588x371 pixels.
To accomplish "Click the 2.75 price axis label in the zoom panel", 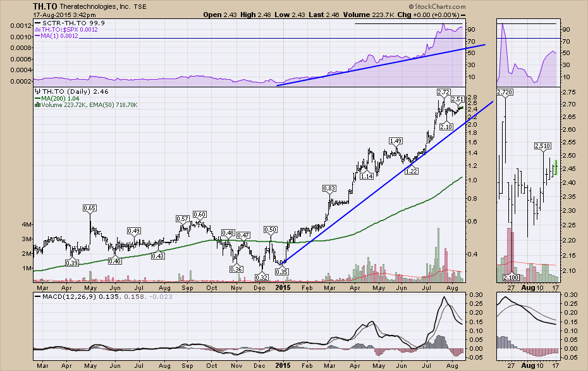I will click(x=569, y=92).
